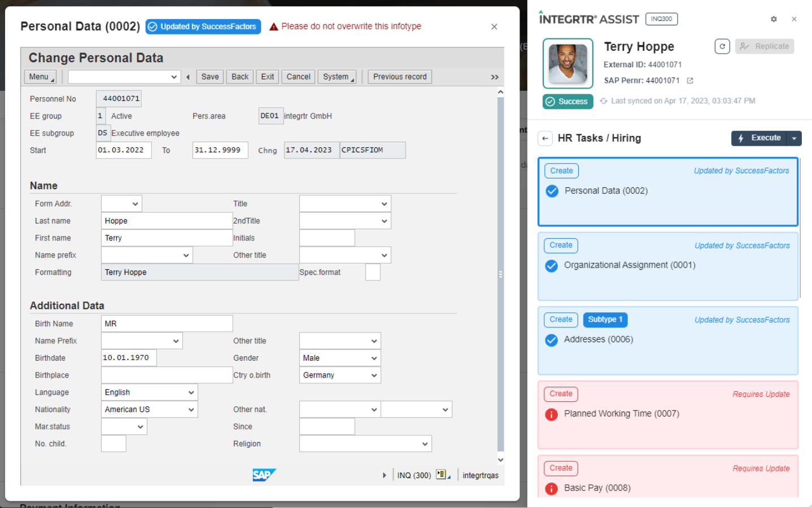Click the Updated by SuccessFactors badge
Screen dimensions: 812x508
pyautogui.click(x=203, y=27)
